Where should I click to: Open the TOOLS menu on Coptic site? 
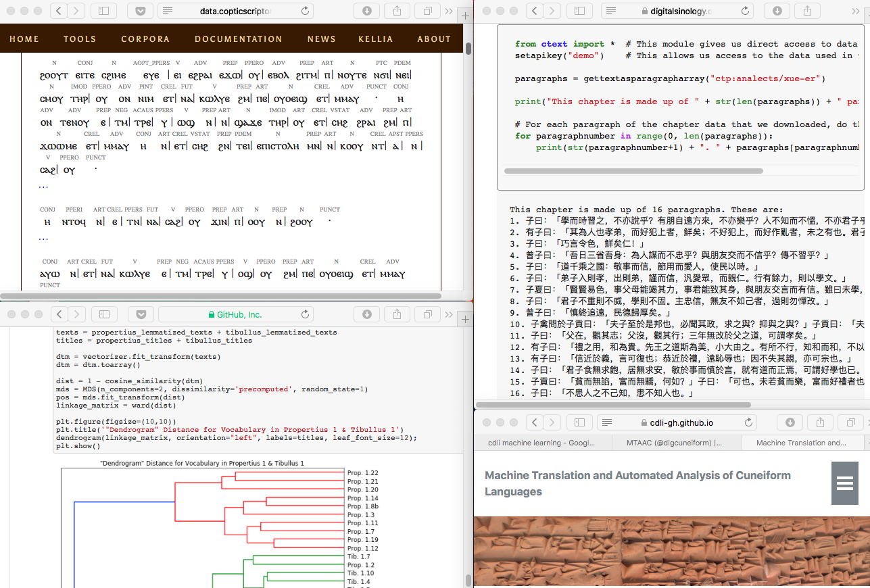coord(80,39)
